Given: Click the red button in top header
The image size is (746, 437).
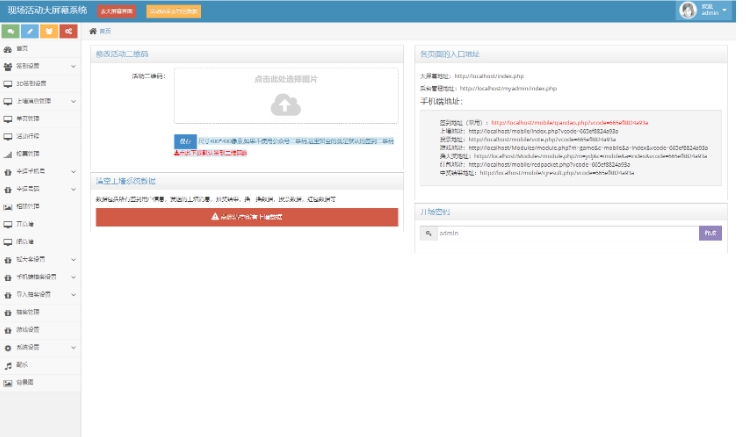Looking at the screenshot, I should 117,11.
